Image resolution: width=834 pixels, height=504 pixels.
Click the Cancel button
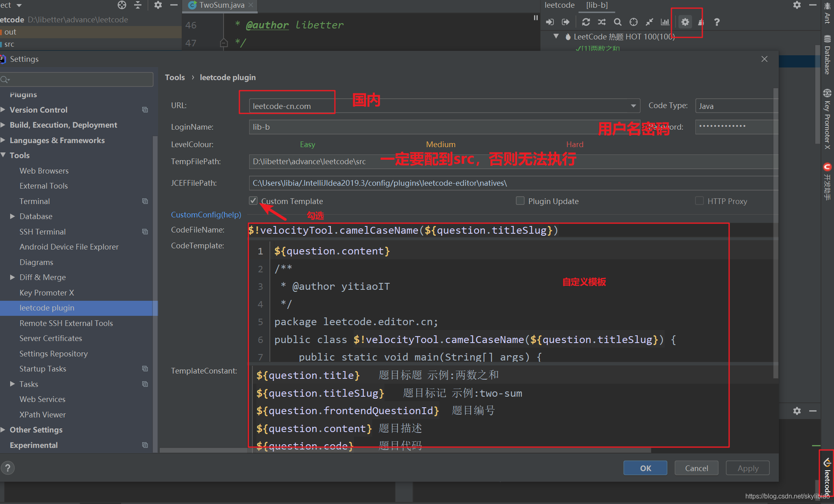(696, 468)
